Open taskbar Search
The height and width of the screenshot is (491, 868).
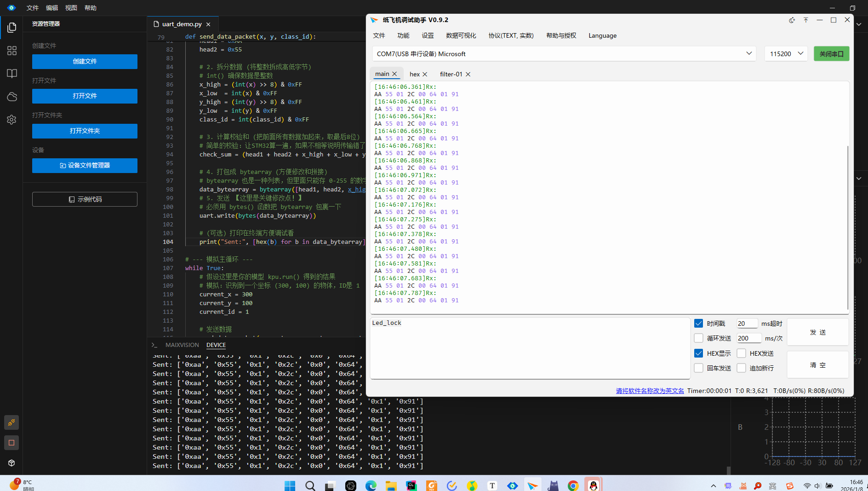tap(310, 485)
